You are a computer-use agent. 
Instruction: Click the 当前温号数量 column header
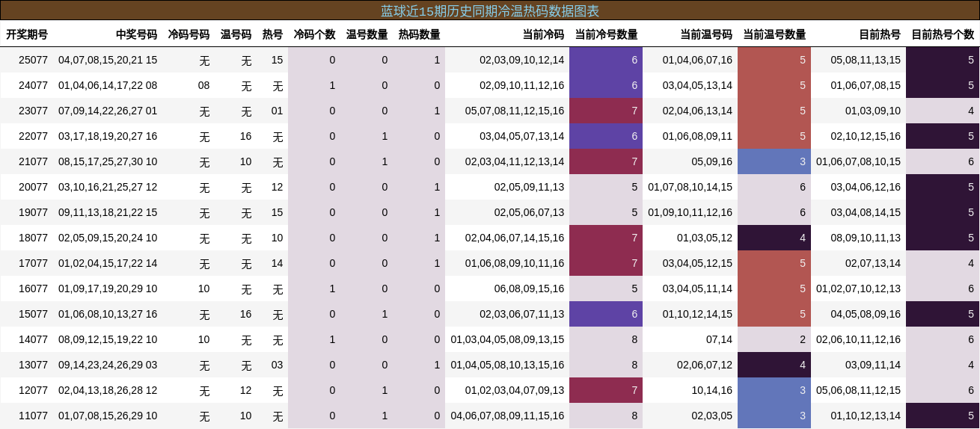coord(774,34)
